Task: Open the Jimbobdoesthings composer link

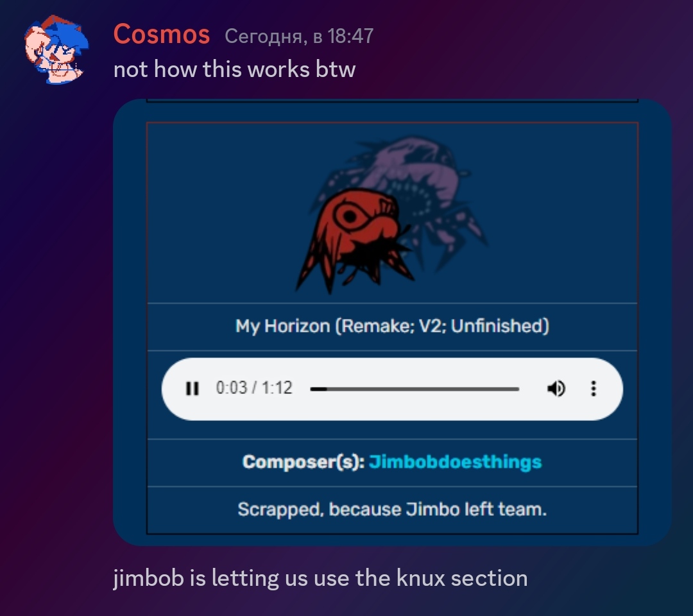Action: [455, 462]
